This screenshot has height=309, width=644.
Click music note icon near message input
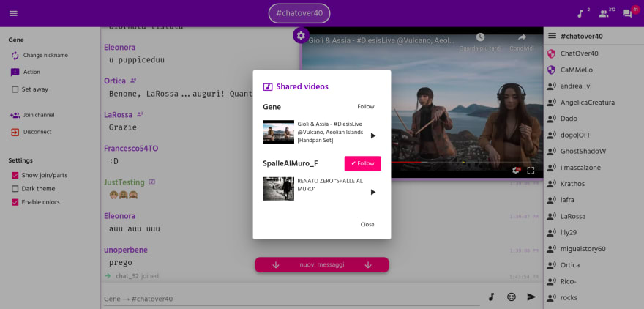coord(491,297)
